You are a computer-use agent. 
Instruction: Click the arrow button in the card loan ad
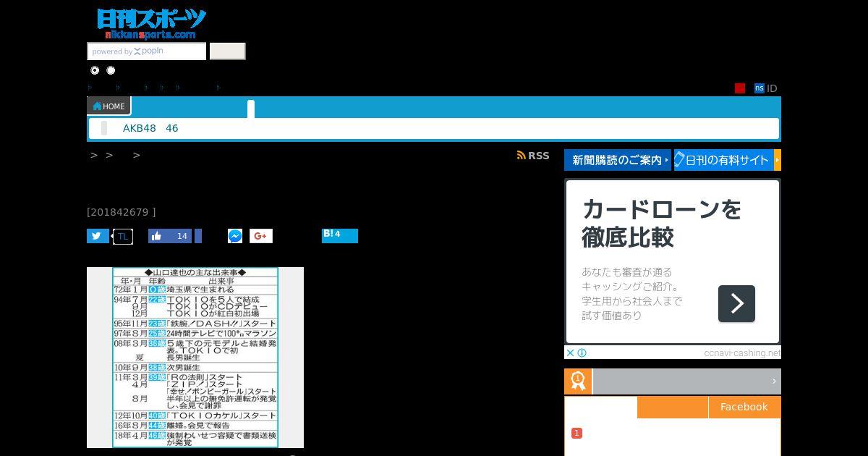[x=736, y=303]
